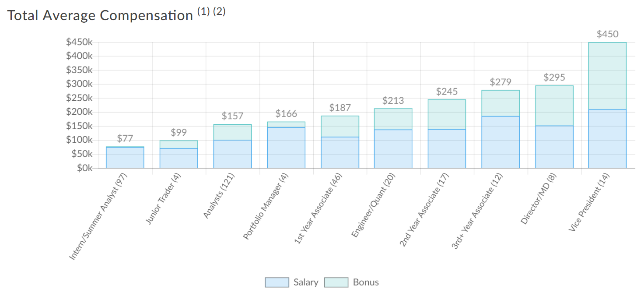644x296 pixels.
Task: Click the Vice President bonus bar segment
Action: pos(607,76)
